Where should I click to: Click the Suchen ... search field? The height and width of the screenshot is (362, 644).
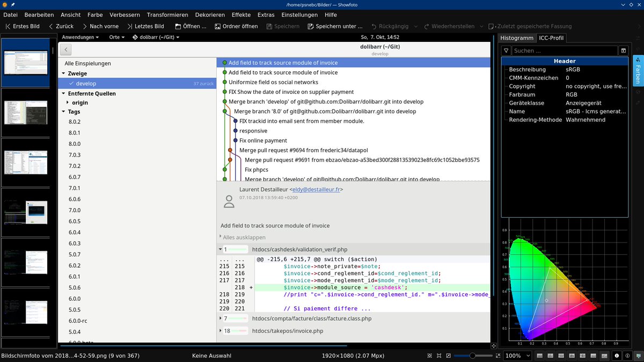point(565,50)
